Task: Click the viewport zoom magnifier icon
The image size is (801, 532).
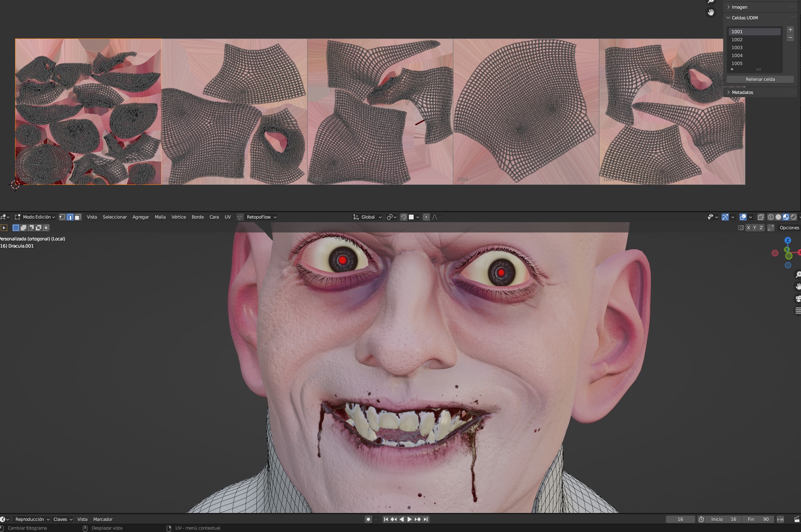Action: point(798,275)
